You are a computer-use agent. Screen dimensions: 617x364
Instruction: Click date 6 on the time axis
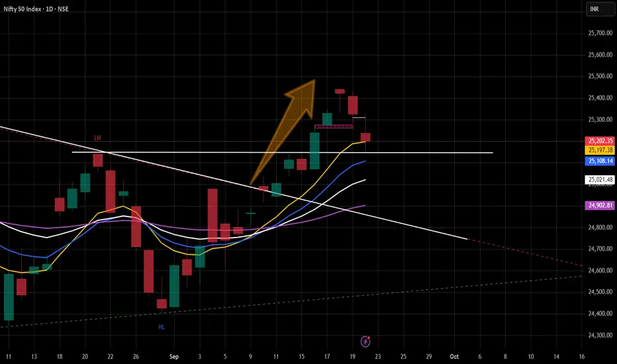pyautogui.click(x=480, y=357)
